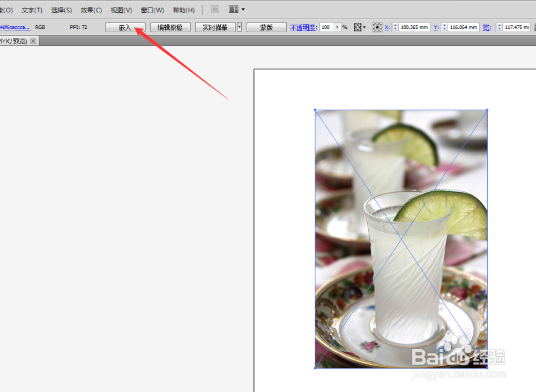The image size is (536, 392).
Task: Click the Y field with 116.064 mm
Action: (464, 27)
